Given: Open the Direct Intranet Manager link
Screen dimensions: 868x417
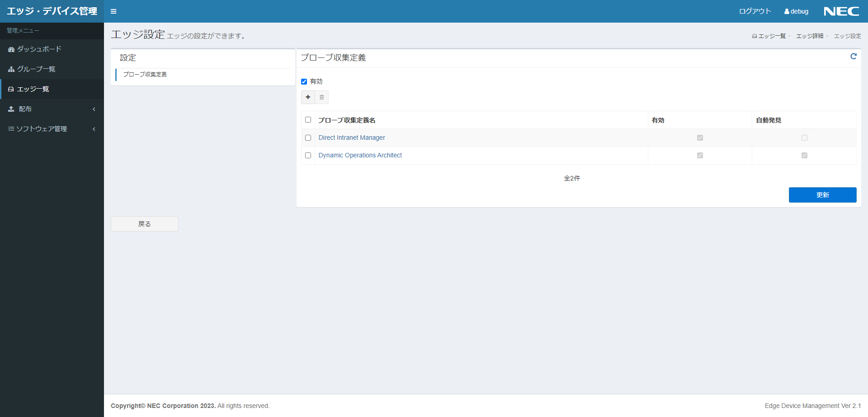Looking at the screenshot, I should 351,138.
